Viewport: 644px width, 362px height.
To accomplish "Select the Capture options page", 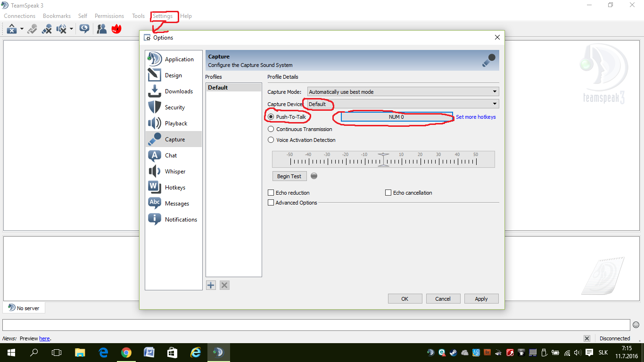I will point(173,140).
